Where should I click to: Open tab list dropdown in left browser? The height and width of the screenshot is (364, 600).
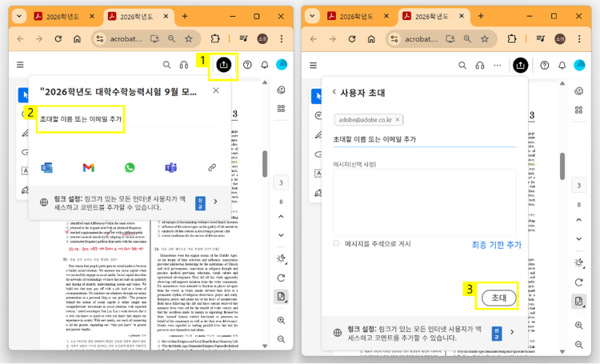[x=18, y=17]
